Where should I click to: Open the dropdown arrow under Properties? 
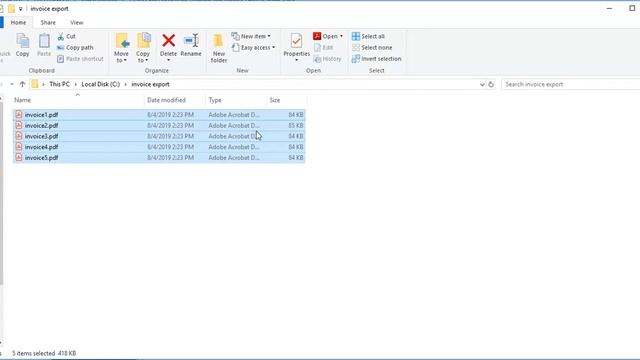click(x=296, y=60)
